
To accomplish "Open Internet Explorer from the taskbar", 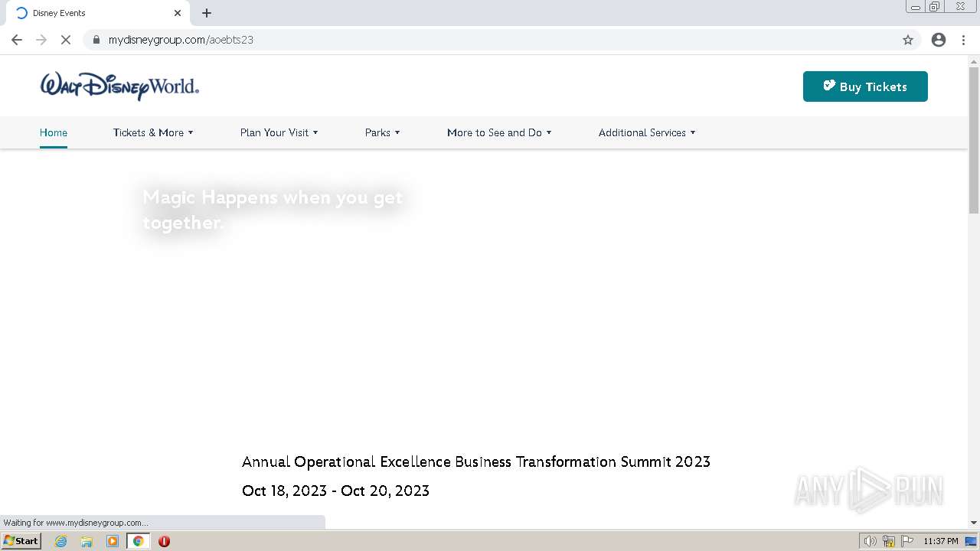I will coord(61,541).
